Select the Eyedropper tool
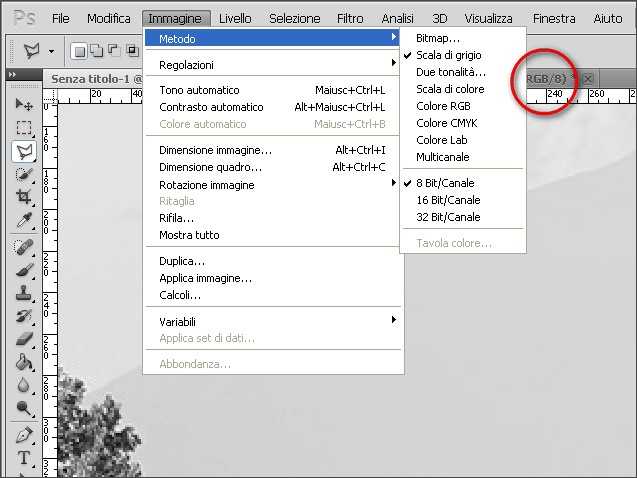 24,220
